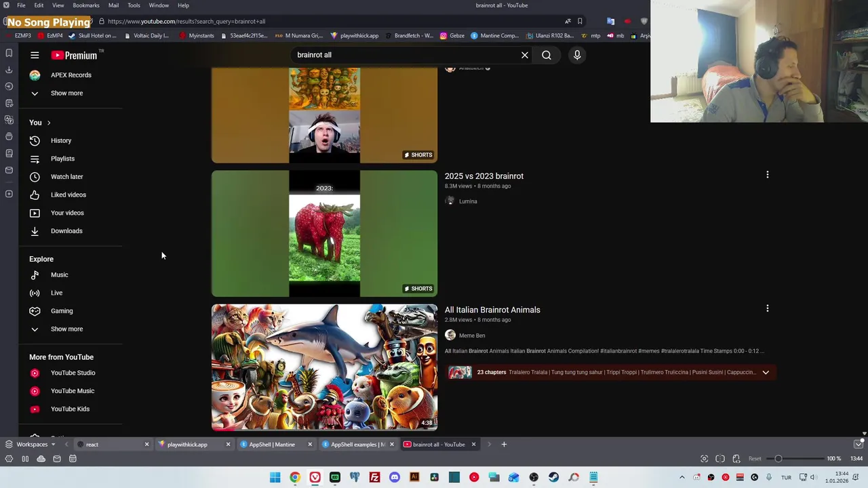This screenshot has height=488, width=868.
Task: Open All Italian Brainrot Animals title
Action: tap(492, 310)
